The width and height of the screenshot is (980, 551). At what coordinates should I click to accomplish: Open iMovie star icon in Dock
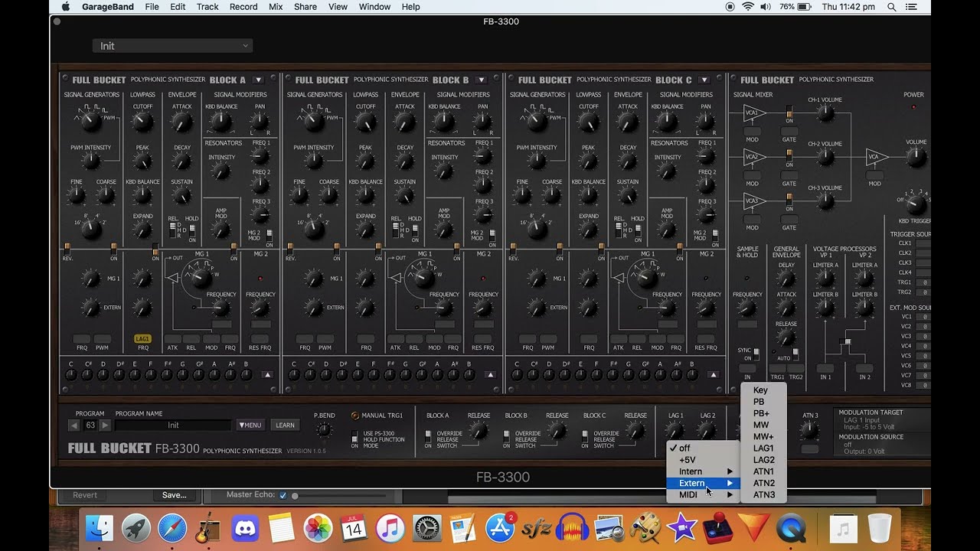pyautogui.click(x=681, y=528)
